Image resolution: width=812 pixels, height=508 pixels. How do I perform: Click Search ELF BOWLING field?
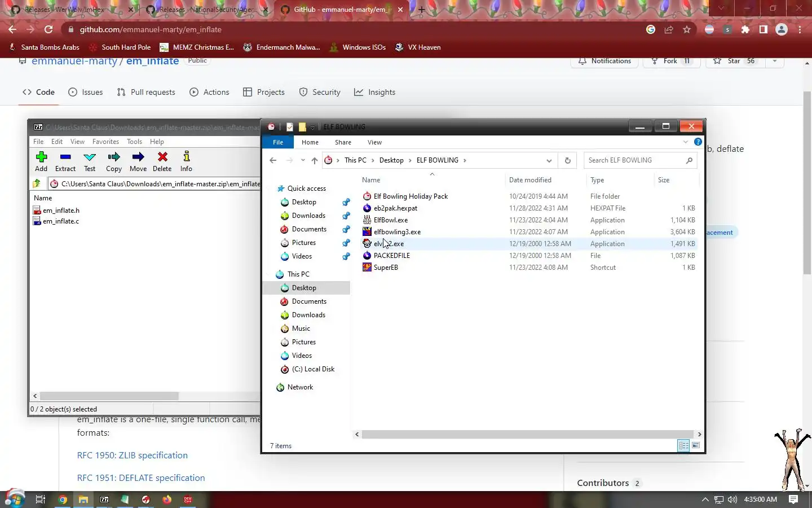(x=641, y=160)
